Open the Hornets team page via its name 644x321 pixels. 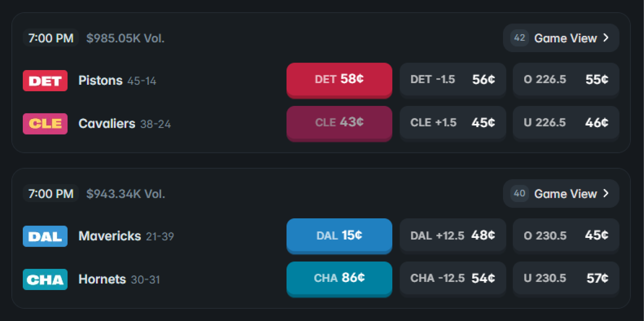click(102, 279)
